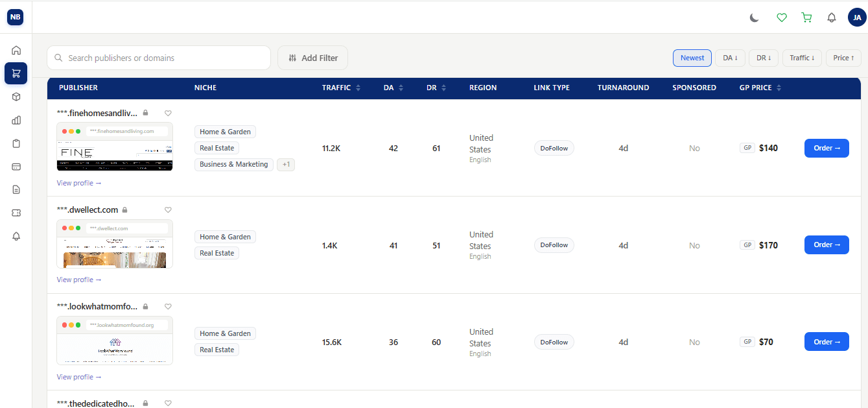Expand the +1 extra niche tag
Viewport: 868px width, 408px height.
(286, 164)
